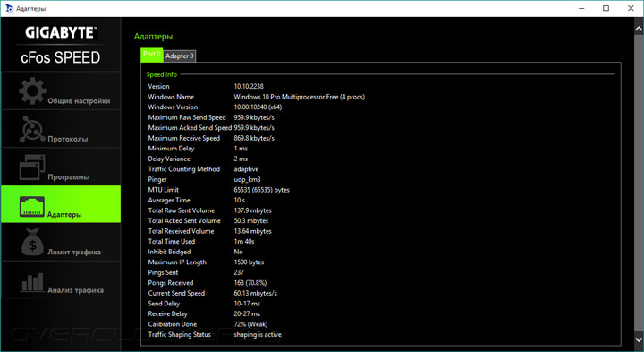Switch to the Port 0 tab
Image resolution: width=644 pixels, height=352 pixels.
coord(151,55)
